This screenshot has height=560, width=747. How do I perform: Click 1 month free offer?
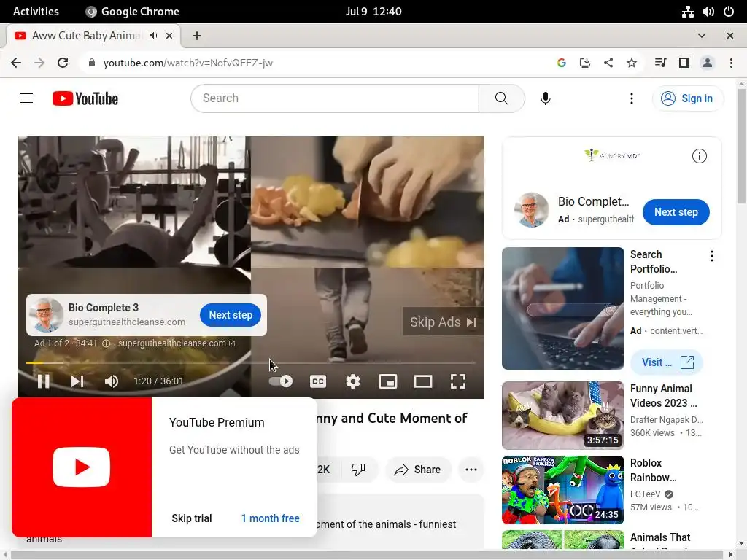tap(270, 518)
